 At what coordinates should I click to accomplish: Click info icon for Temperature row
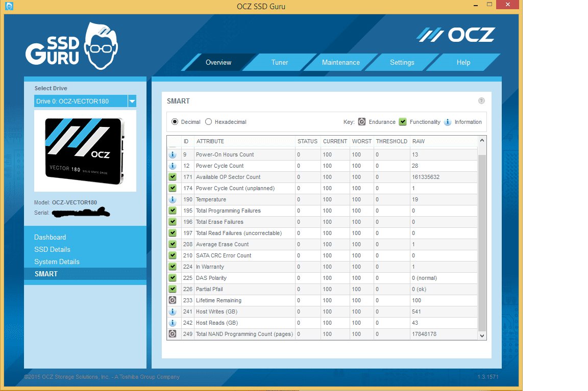tap(173, 199)
